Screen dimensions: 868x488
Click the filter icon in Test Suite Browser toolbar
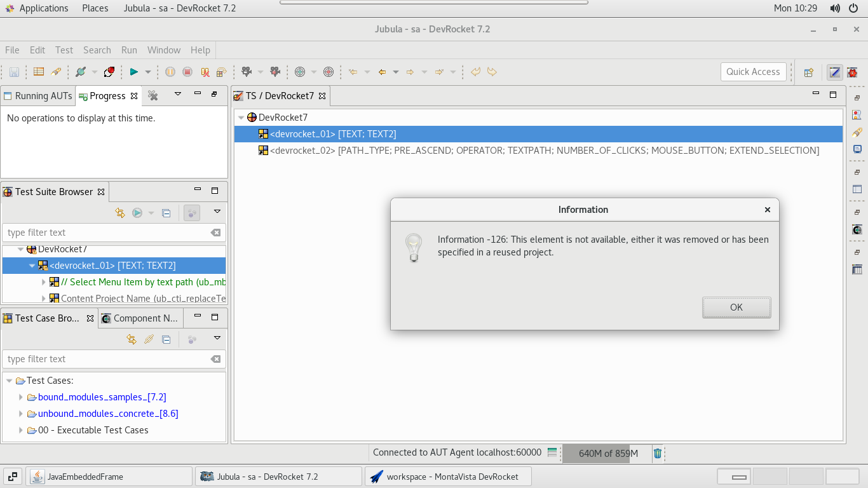click(x=192, y=213)
